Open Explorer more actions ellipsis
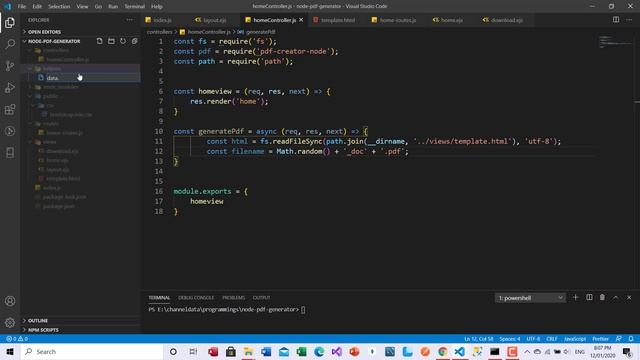Screen dimensions: 640x360 click(129, 20)
